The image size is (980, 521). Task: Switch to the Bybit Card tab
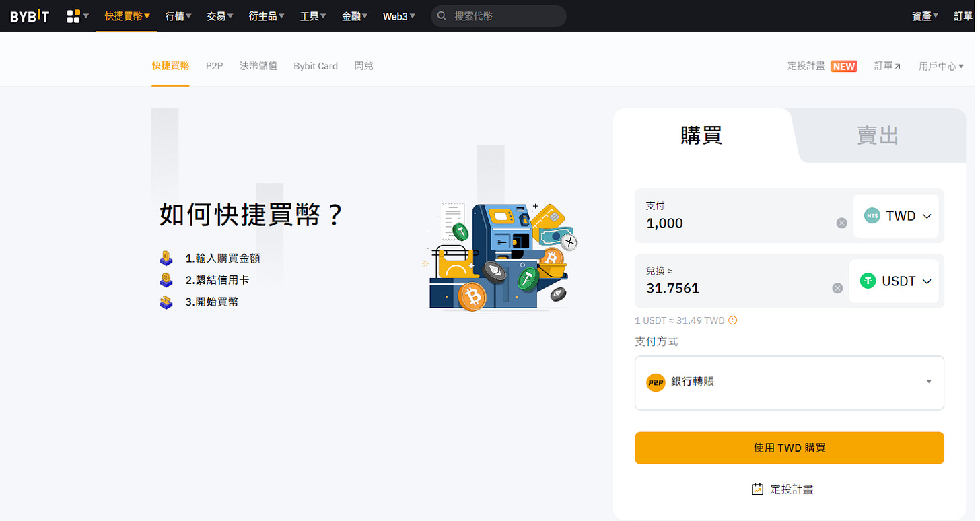tap(316, 66)
